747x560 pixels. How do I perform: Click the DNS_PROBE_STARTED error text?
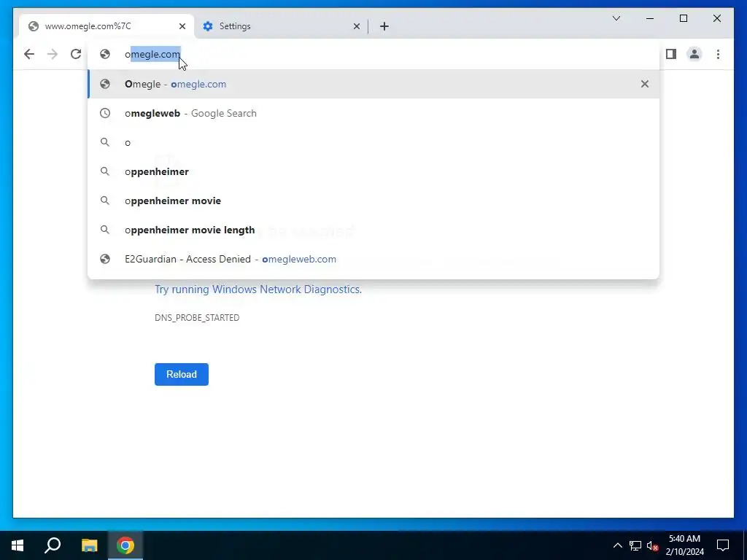pyautogui.click(x=197, y=318)
